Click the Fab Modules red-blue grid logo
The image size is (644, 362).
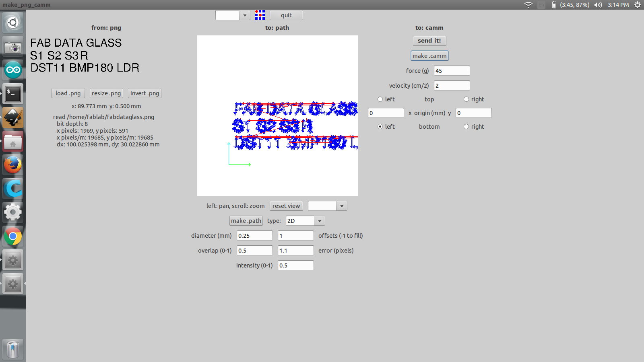pyautogui.click(x=260, y=15)
